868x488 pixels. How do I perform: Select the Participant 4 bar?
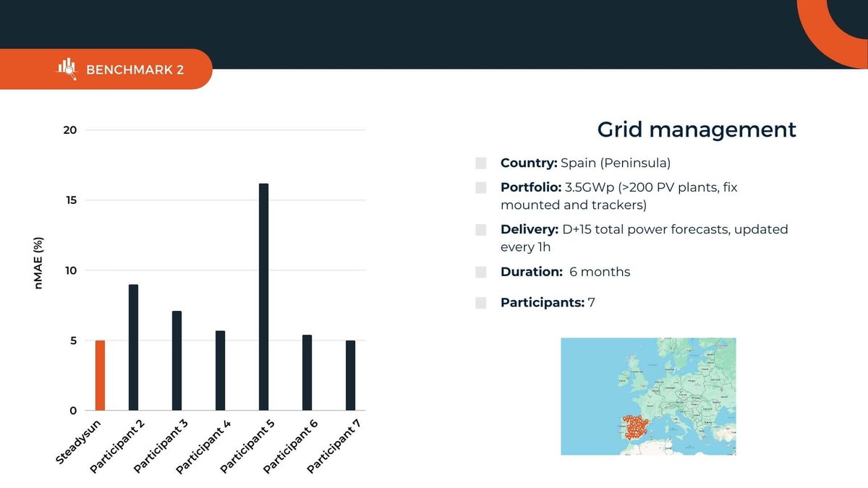coord(220,371)
